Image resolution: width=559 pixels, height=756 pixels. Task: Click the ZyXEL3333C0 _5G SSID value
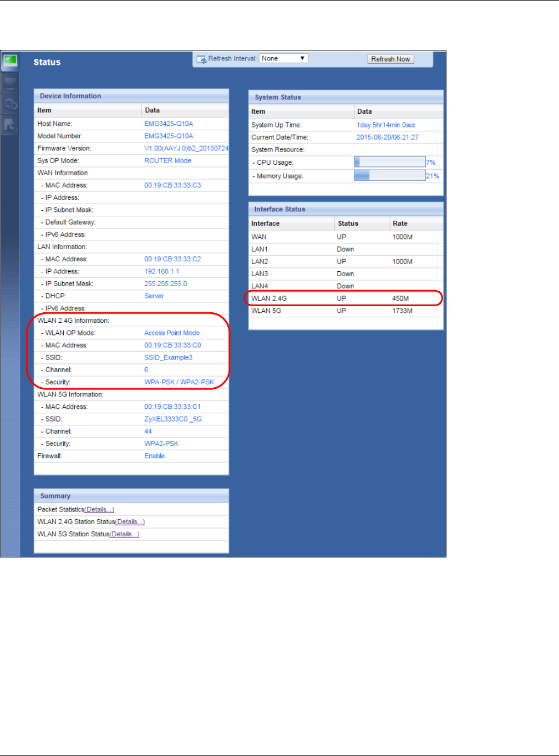click(173, 419)
